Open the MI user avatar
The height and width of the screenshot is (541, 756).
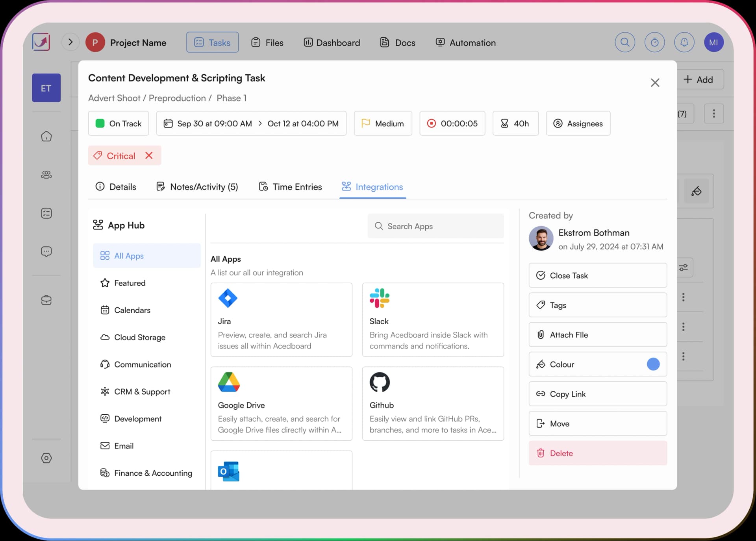[x=713, y=42]
